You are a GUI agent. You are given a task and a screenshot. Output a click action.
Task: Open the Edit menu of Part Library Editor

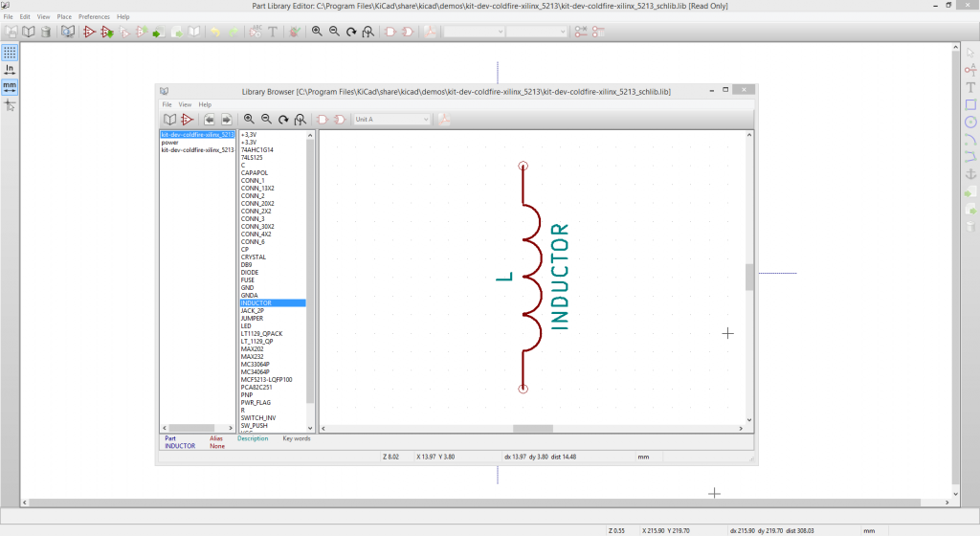pyautogui.click(x=25, y=17)
